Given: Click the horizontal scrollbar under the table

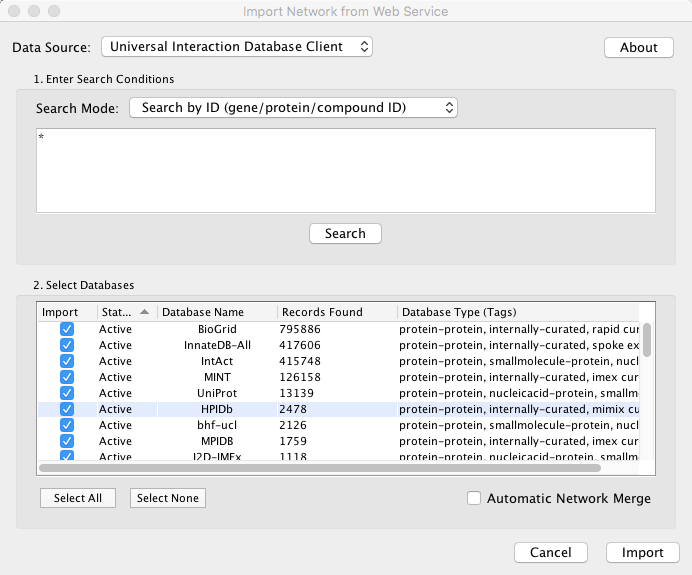Looking at the screenshot, I should (x=320, y=467).
